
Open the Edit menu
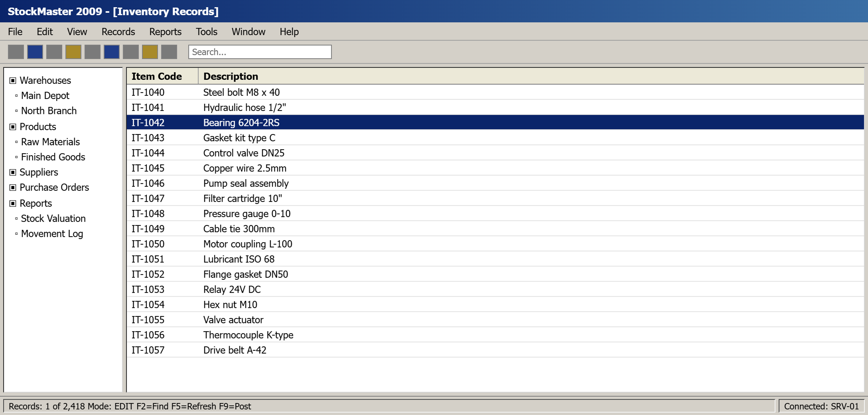click(45, 32)
